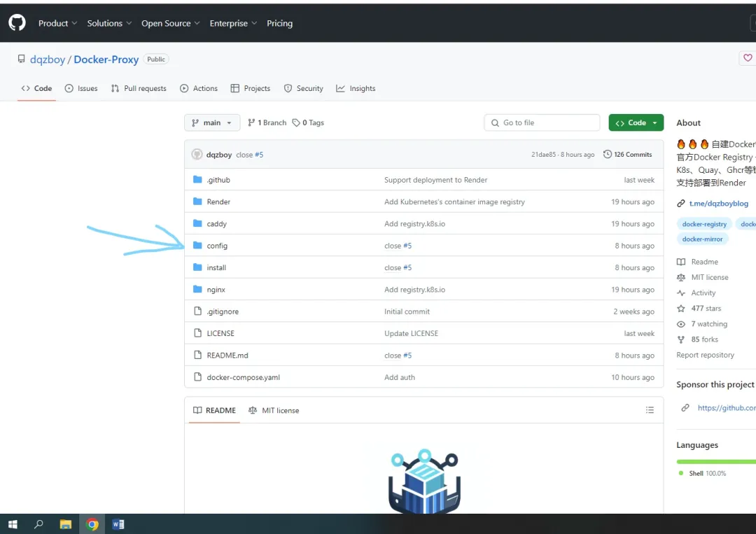Screen dimensions: 756x534
Task: Click the star icon next to 477 stars
Action: click(x=681, y=309)
